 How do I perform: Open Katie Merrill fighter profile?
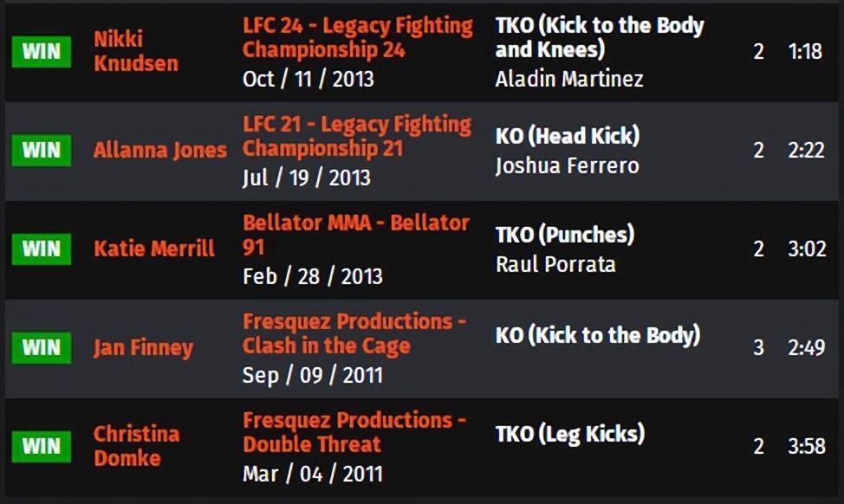tap(154, 249)
